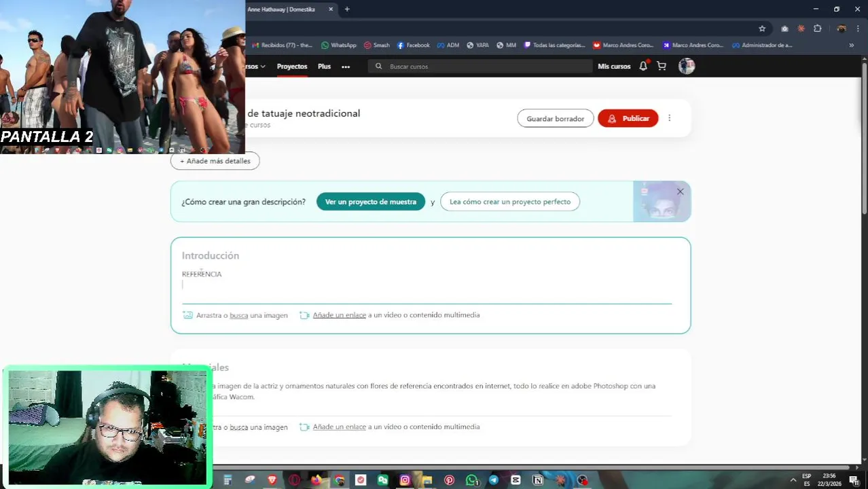Show hidden system tray icons
Viewport: 868px width, 489px height.
click(793, 480)
